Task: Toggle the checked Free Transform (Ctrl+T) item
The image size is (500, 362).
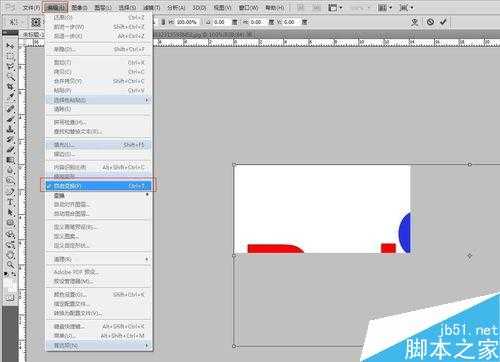Action: (x=98, y=186)
